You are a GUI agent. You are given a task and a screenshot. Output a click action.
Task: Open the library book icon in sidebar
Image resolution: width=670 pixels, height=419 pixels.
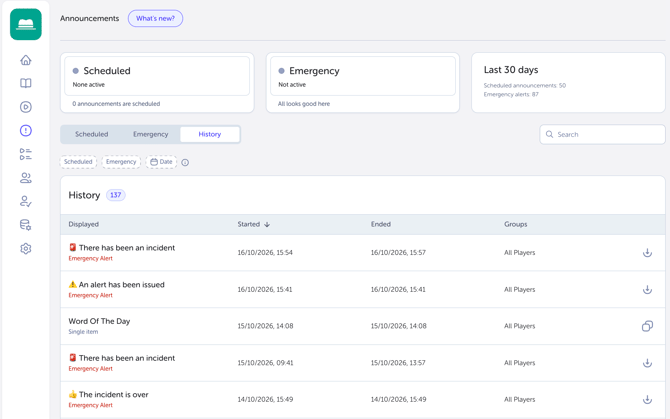26,83
